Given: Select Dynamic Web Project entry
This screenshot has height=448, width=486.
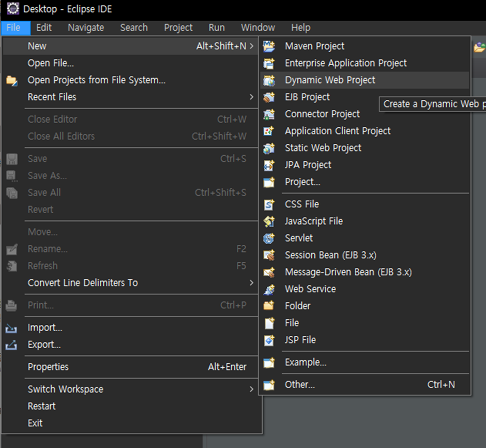Looking at the screenshot, I should click(x=365, y=80).
